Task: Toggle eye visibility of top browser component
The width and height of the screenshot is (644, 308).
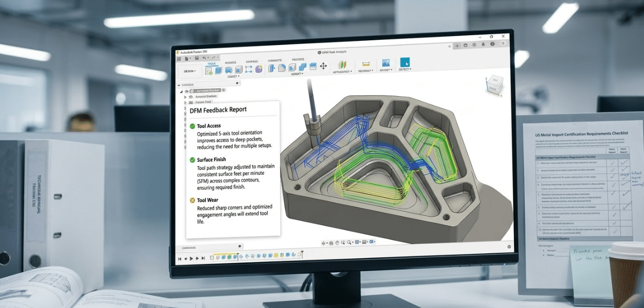Action: (x=187, y=91)
